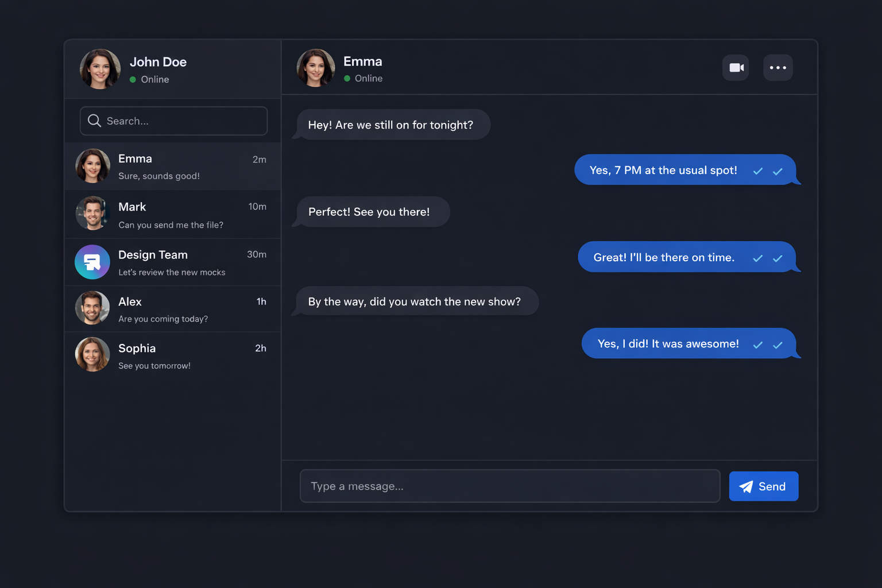This screenshot has width=882, height=588.
Task: Open Sophia's conversation
Action: coord(173,355)
